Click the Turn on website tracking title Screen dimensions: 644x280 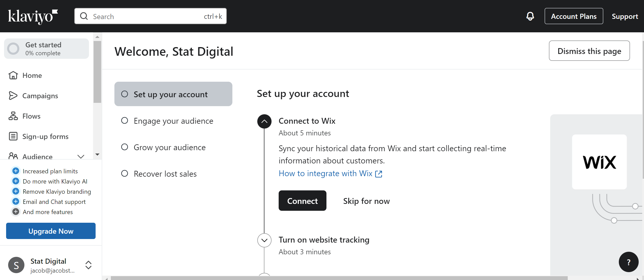324,240
